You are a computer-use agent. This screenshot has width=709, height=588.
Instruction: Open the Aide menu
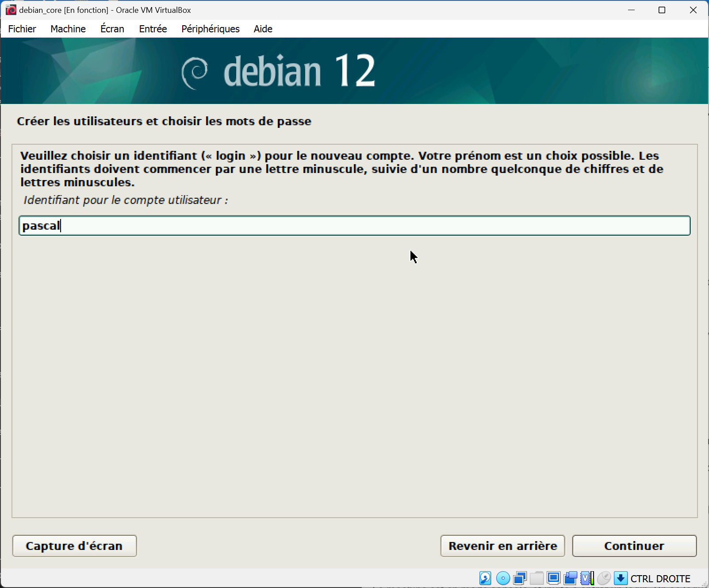(x=263, y=29)
